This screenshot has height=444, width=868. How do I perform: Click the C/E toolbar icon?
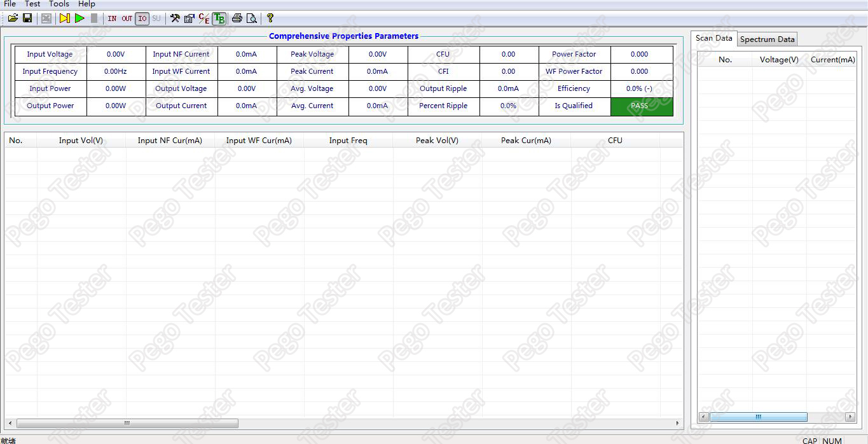[203, 18]
